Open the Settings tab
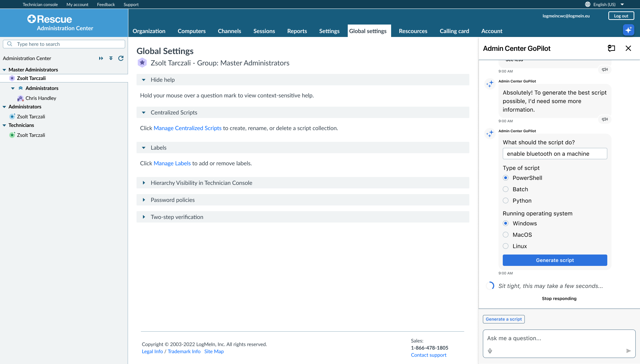640x364 pixels. pyautogui.click(x=329, y=31)
